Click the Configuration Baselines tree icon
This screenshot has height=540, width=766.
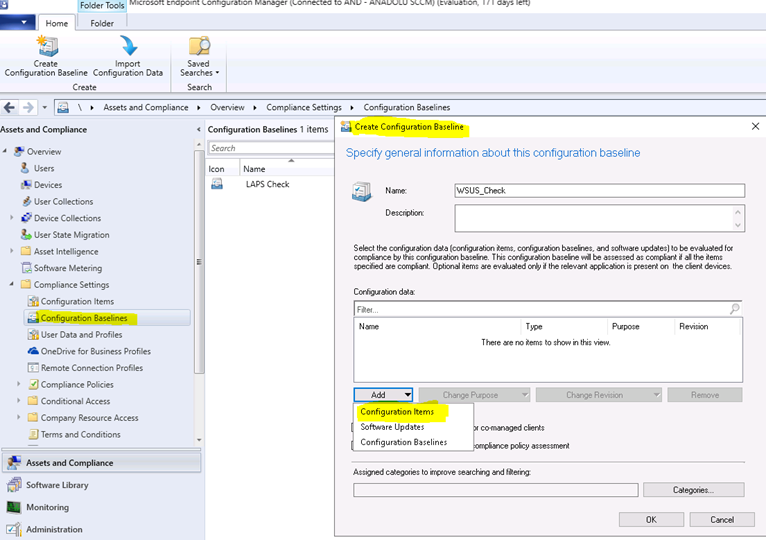33,318
